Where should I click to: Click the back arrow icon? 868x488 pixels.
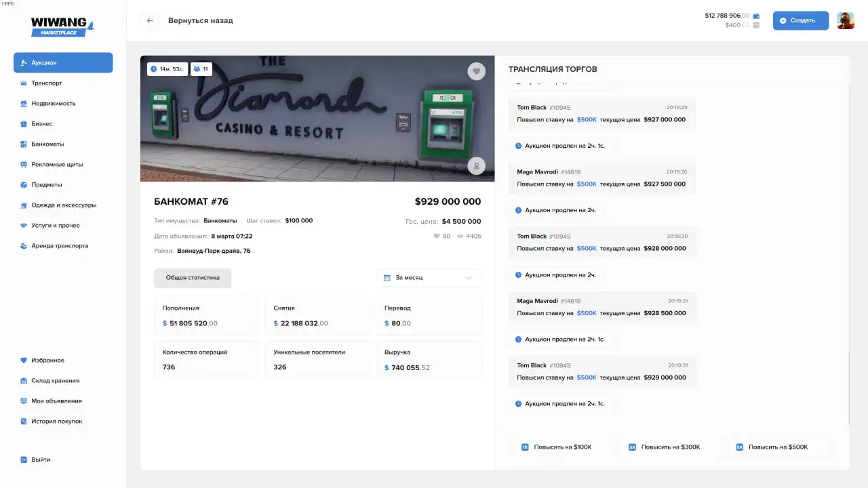click(150, 21)
